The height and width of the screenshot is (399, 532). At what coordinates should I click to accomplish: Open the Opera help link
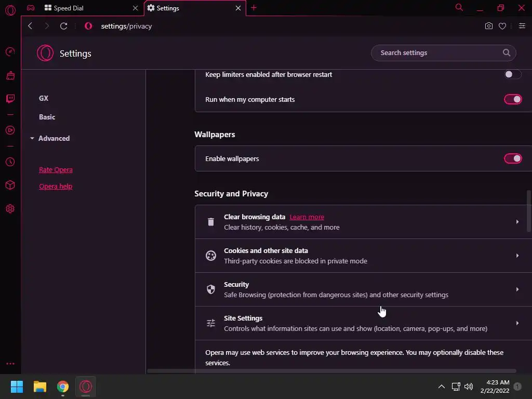pos(56,187)
